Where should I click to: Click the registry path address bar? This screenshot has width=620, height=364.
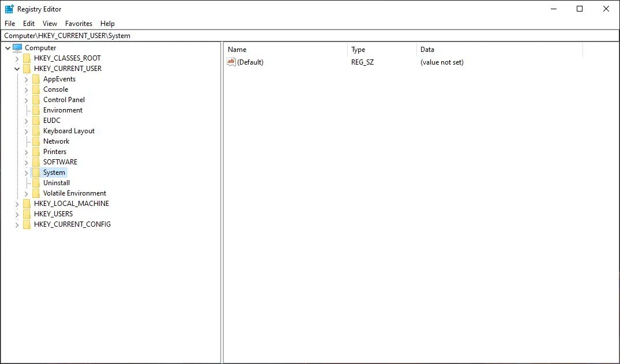pos(310,36)
